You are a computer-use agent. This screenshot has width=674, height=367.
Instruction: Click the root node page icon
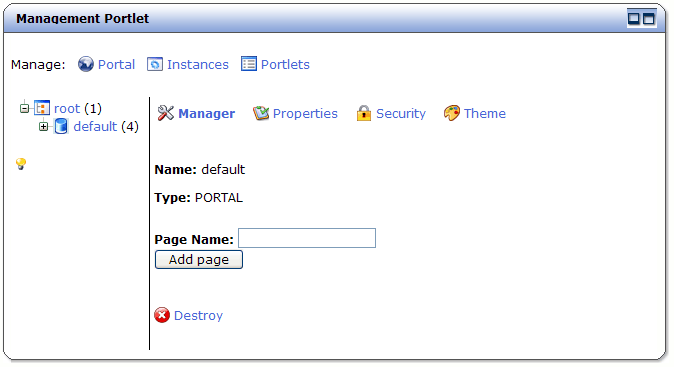pos(42,107)
